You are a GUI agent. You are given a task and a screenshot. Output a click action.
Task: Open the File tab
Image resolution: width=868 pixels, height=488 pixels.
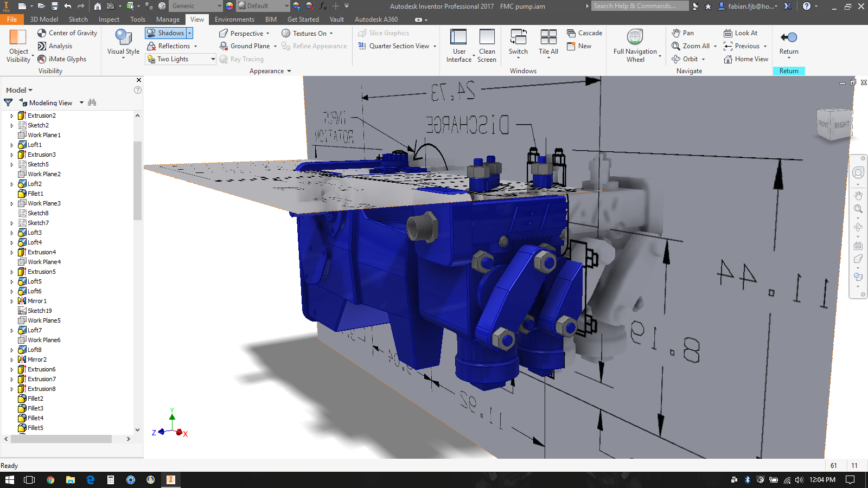tap(12, 19)
